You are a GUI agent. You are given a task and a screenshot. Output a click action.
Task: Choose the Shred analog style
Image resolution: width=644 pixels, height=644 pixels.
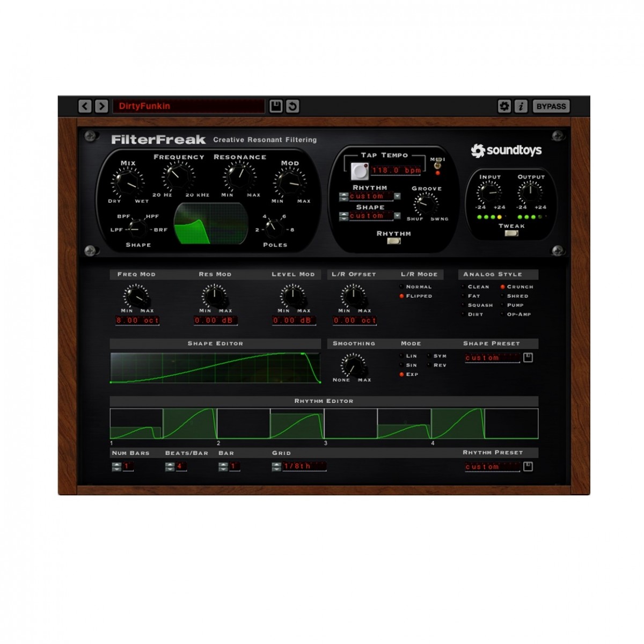(x=503, y=296)
